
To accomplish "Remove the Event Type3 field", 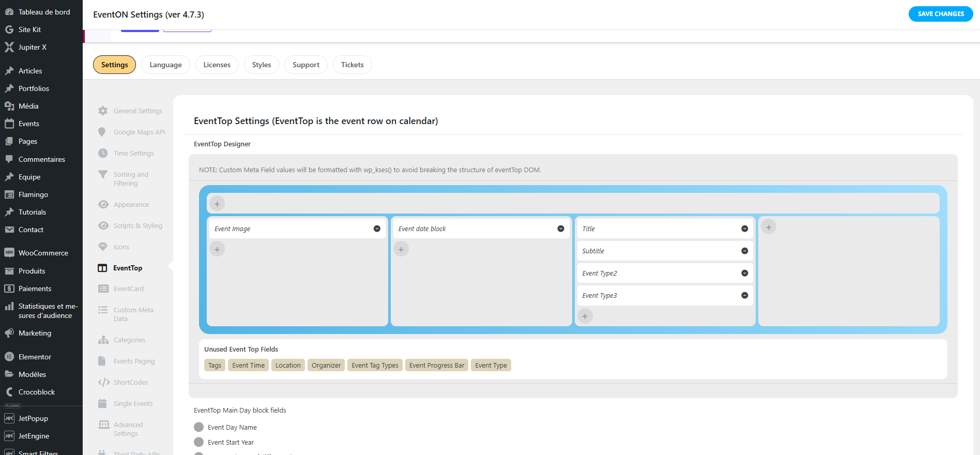I will click(745, 295).
